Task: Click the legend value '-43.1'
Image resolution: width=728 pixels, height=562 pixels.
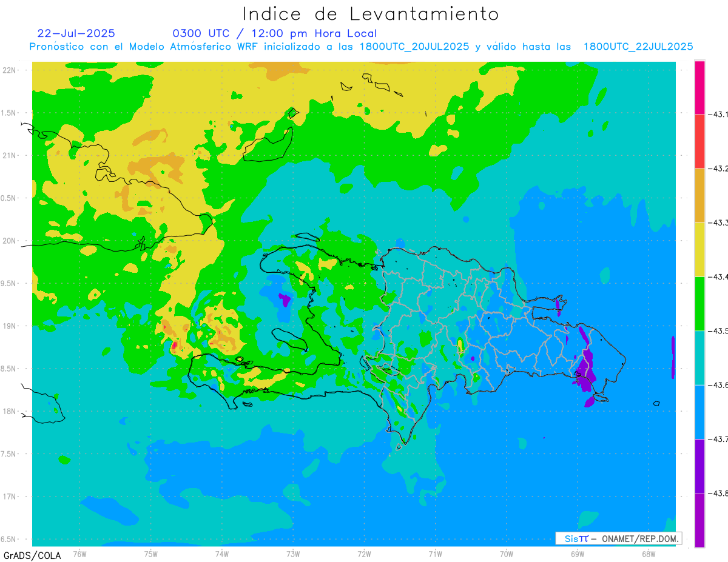Action: coord(718,114)
